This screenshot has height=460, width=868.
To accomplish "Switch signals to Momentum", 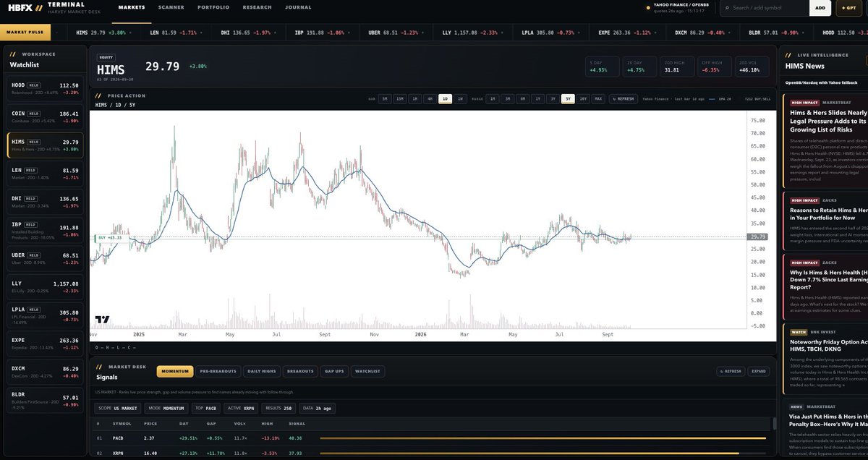I will click(174, 371).
